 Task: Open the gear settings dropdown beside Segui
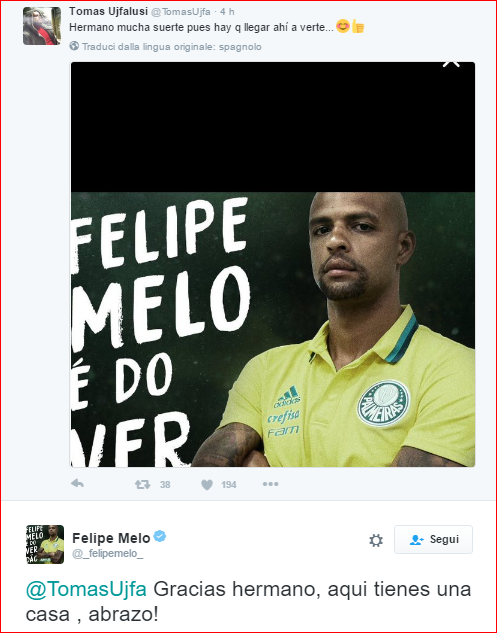click(376, 540)
